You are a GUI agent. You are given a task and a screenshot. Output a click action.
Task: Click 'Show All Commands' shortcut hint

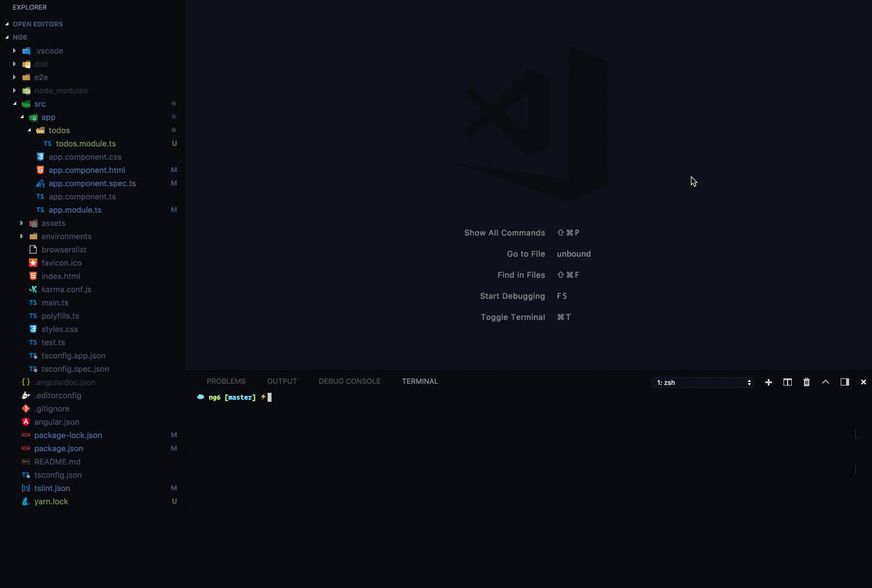(x=504, y=233)
